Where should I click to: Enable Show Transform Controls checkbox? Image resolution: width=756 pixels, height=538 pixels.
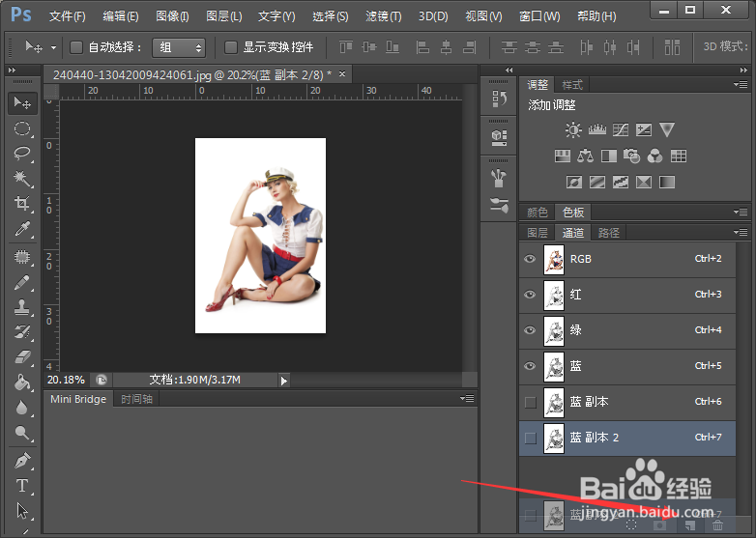point(231,47)
